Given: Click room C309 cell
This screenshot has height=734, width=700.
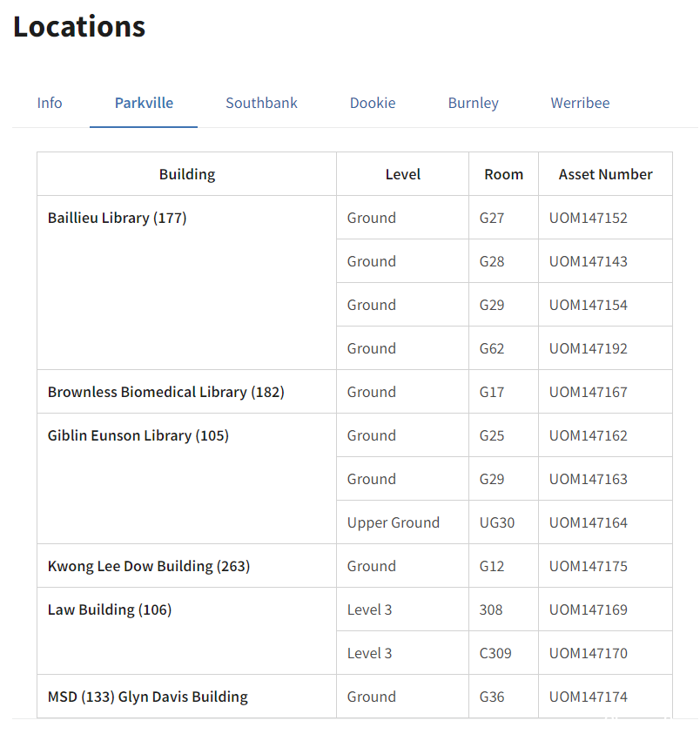Looking at the screenshot, I should pos(504,653).
